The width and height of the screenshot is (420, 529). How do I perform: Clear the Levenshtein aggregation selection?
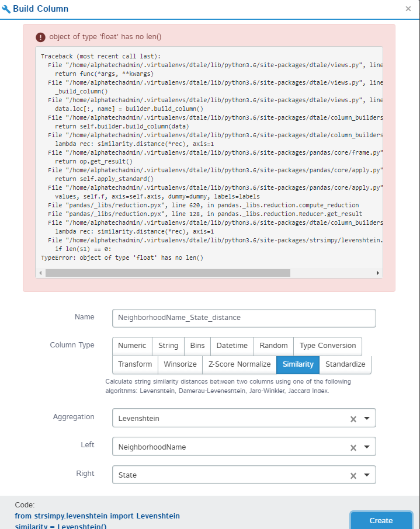tap(353, 419)
